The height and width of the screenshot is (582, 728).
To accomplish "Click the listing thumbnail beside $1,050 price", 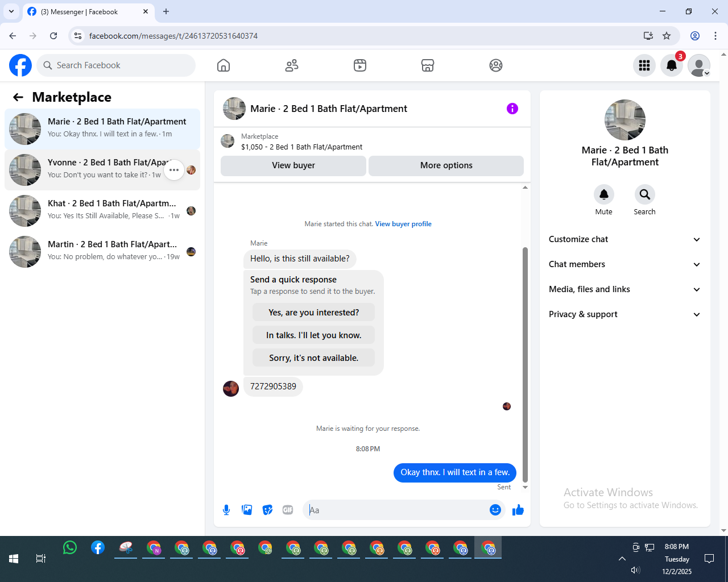I will point(227,141).
